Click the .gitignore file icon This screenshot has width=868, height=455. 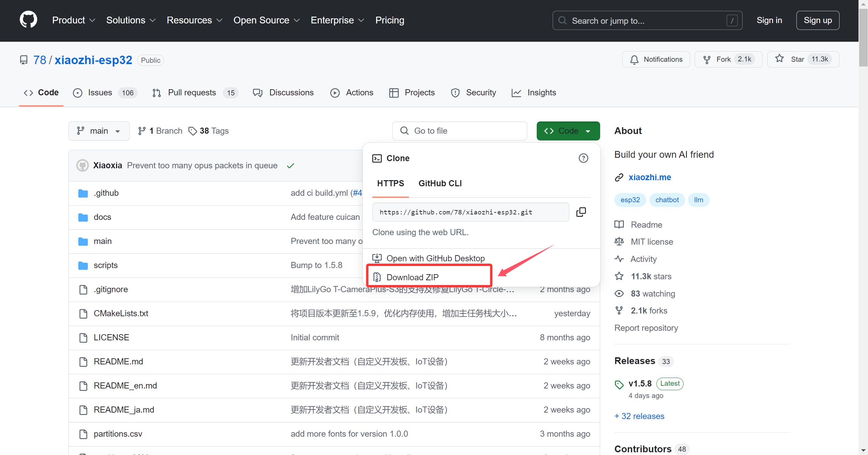tap(83, 289)
